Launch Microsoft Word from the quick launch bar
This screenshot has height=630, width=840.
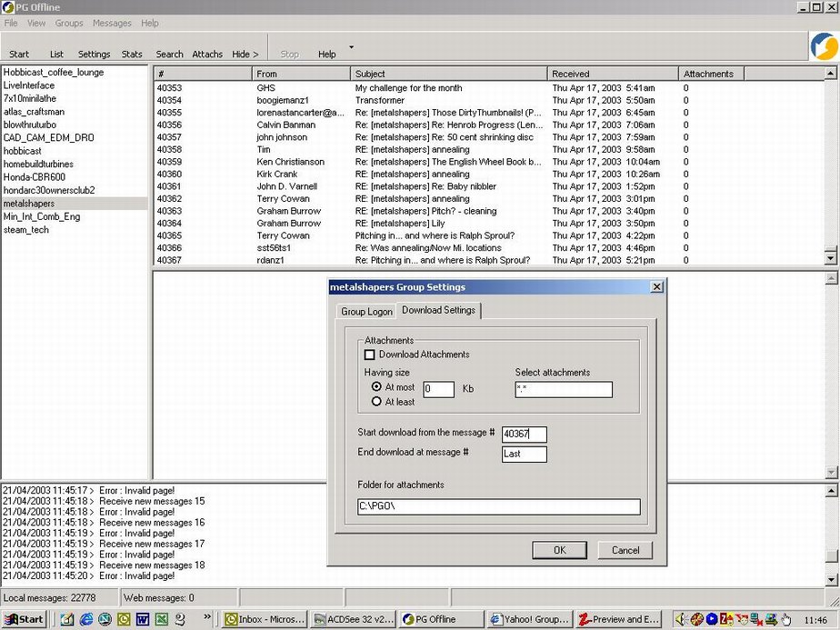(x=143, y=619)
